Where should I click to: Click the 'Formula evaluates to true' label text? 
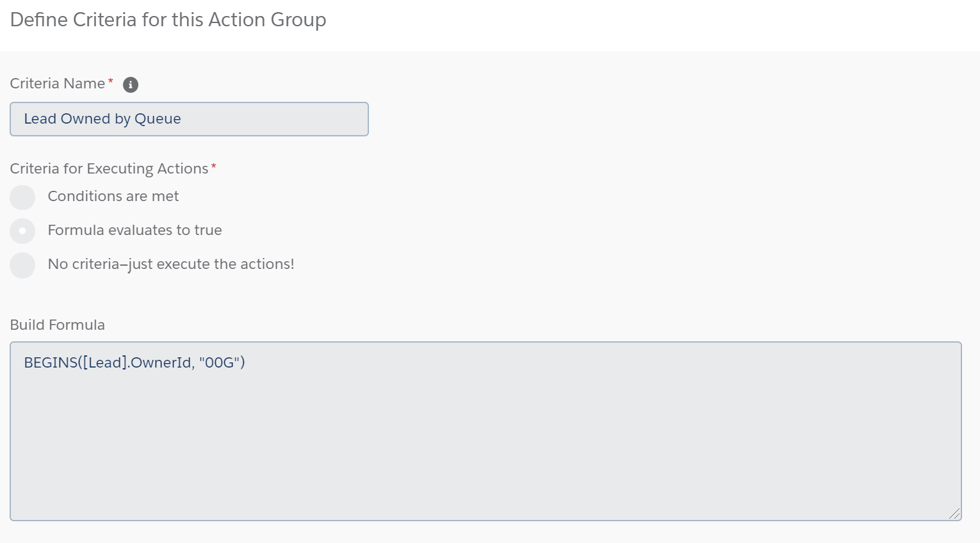pyautogui.click(x=135, y=231)
